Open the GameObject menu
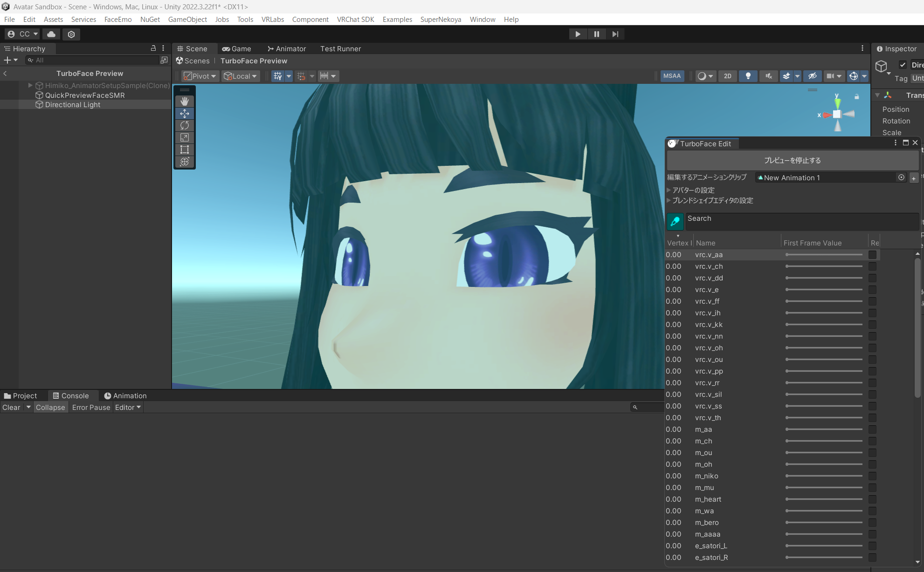Viewport: 924px width, 572px height. (187, 19)
